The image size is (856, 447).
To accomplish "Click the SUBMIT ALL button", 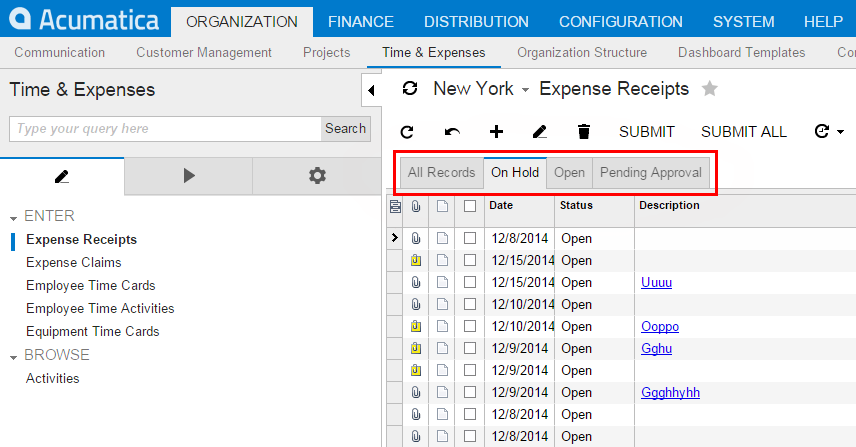I will 743,132.
